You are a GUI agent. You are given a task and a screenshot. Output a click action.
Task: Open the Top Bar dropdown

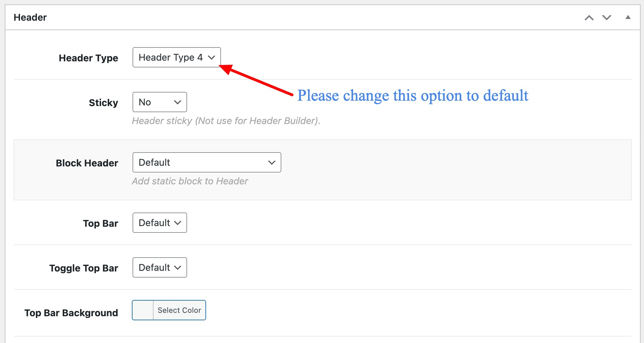160,223
